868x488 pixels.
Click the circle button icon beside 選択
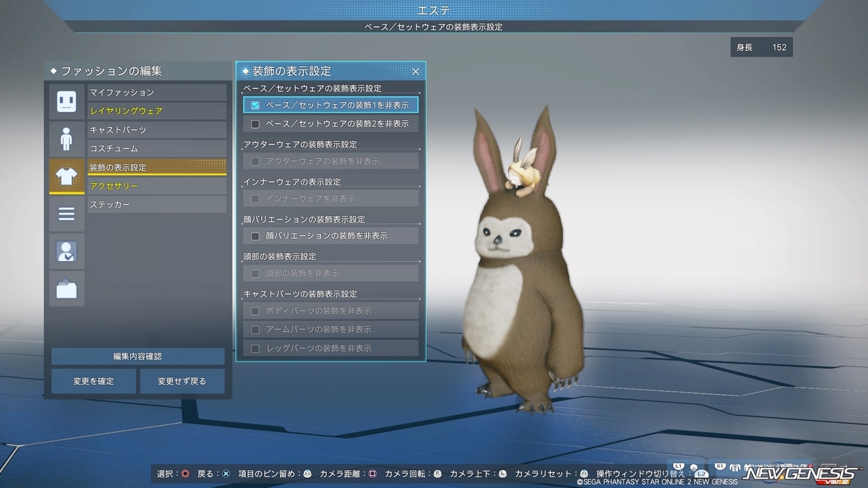tap(186, 474)
